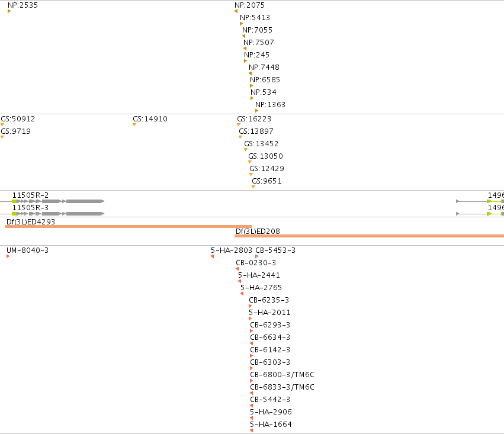Click the GS:14910 insertion label

click(x=150, y=119)
